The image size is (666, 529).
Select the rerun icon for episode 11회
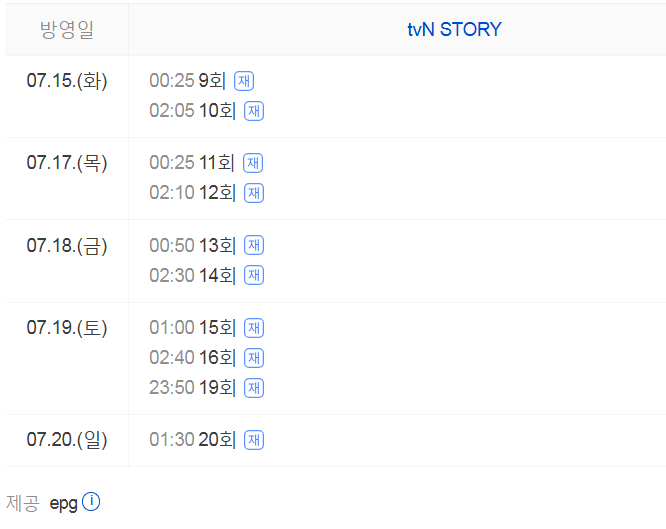point(254,163)
